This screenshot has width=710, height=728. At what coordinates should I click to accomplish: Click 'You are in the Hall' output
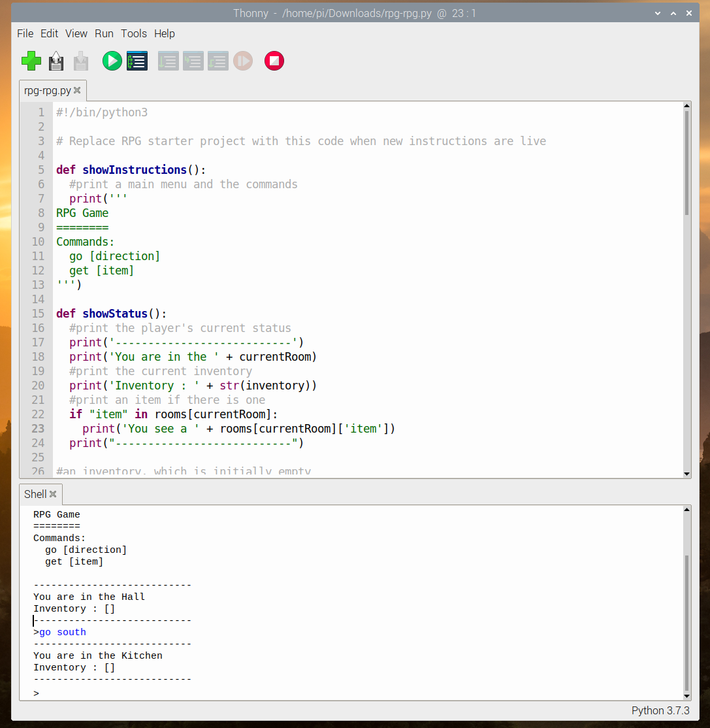point(89,597)
